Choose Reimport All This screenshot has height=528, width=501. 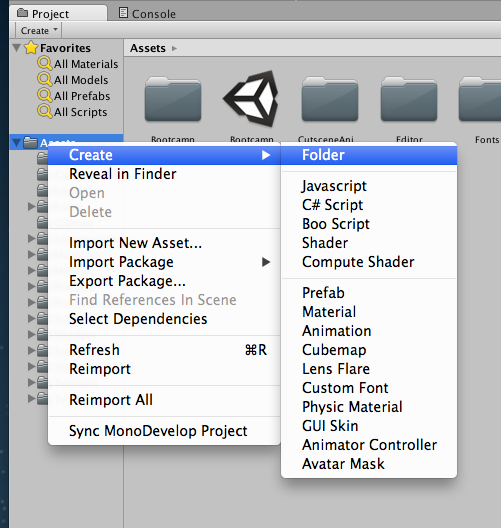(x=164, y=400)
